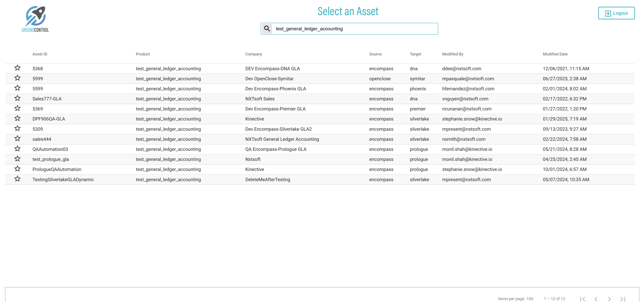Viewport: 644px width, 302px height.
Task: Go to the last page arrow
Action: coord(623,299)
